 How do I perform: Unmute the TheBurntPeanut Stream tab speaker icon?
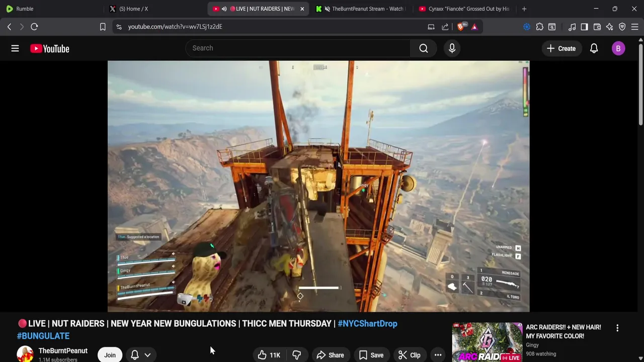pos(328,9)
